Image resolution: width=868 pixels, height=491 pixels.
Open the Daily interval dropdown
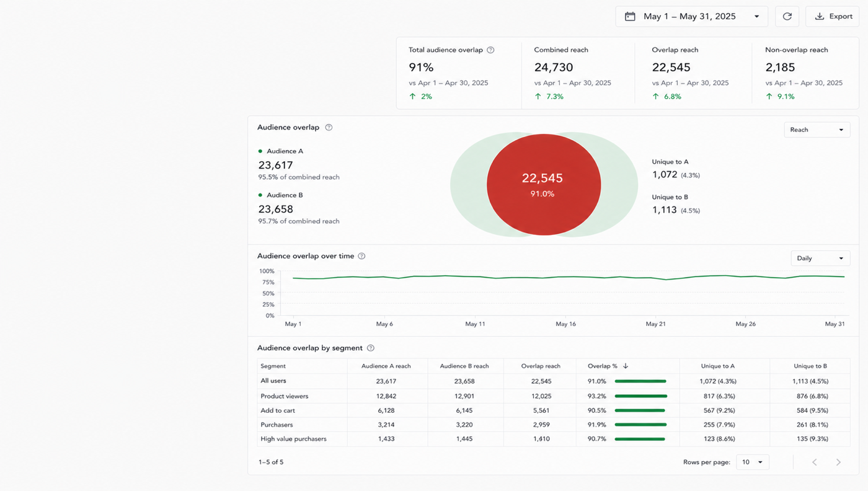tap(820, 259)
